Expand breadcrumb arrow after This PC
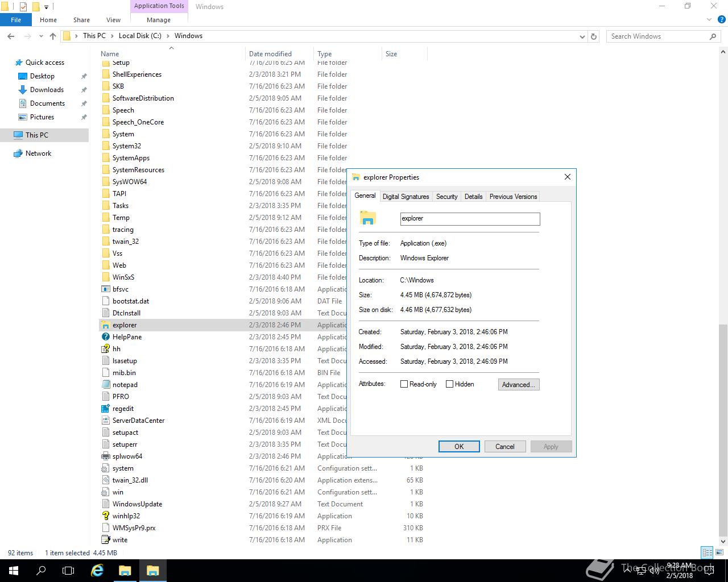Screen dimensions: 728x582 111,36
